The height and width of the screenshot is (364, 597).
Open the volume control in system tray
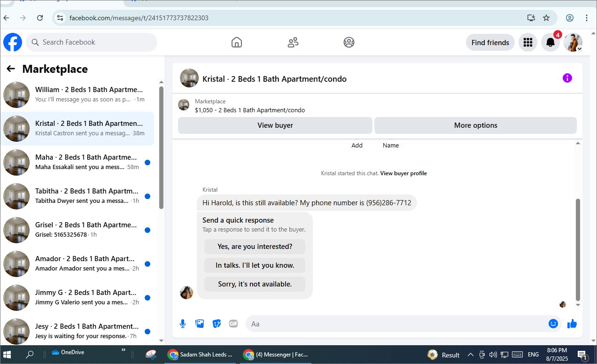493,355
